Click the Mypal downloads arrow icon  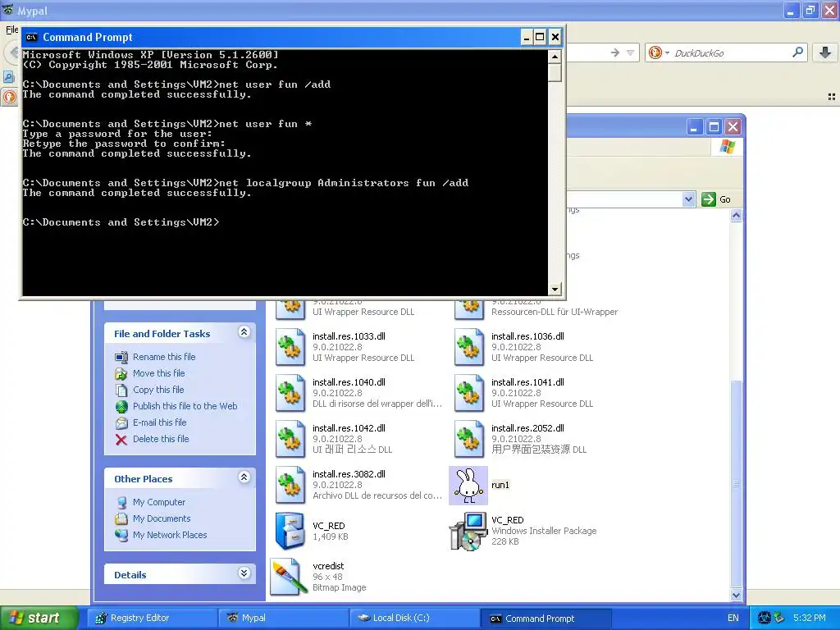pos(825,52)
